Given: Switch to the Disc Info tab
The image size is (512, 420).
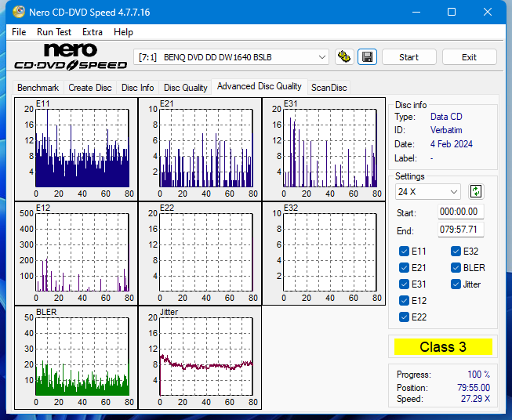Looking at the screenshot, I should (x=137, y=88).
